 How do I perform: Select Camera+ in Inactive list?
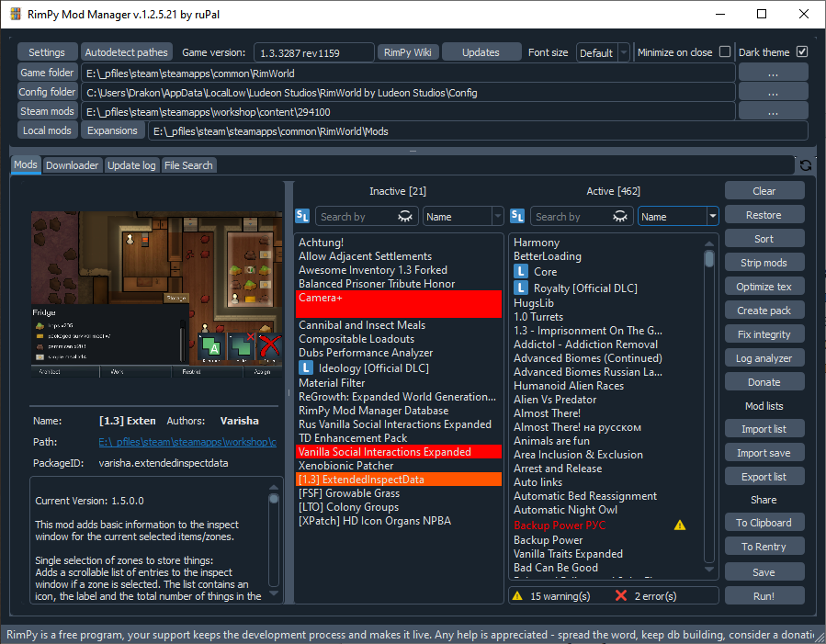[398, 304]
